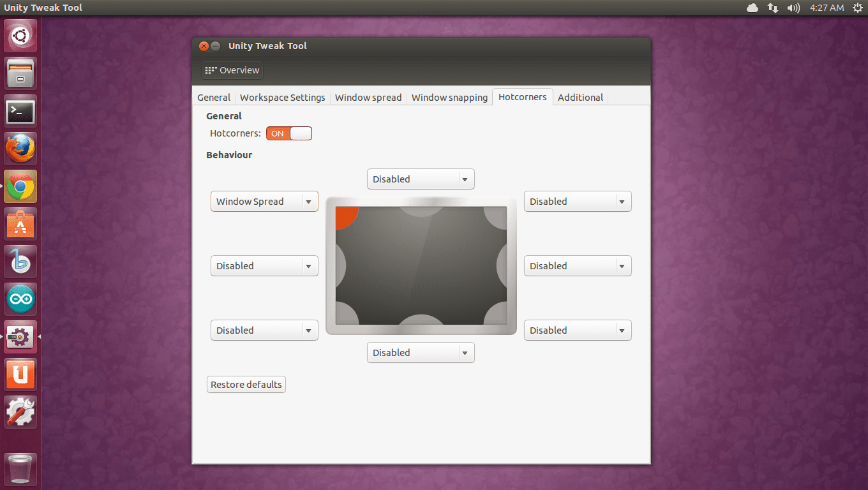
Task: Open Firefox from the launcher
Action: (20, 149)
